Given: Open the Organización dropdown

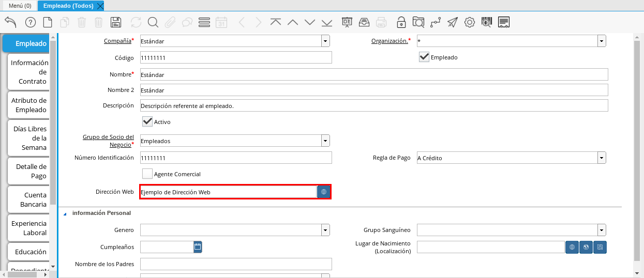Looking at the screenshot, I should click(602, 41).
